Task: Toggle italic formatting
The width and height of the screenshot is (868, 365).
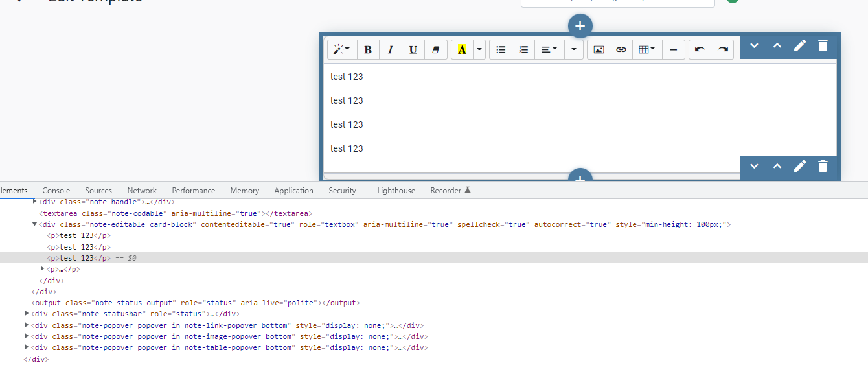Action: click(x=391, y=49)
